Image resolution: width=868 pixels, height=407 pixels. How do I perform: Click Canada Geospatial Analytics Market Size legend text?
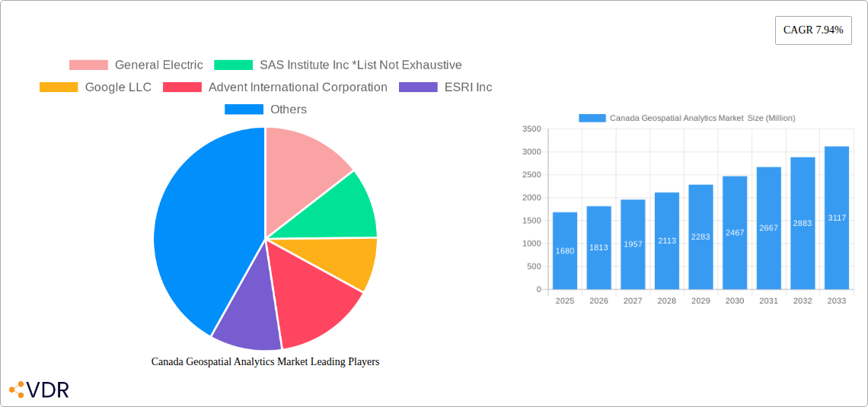point(703,118)
